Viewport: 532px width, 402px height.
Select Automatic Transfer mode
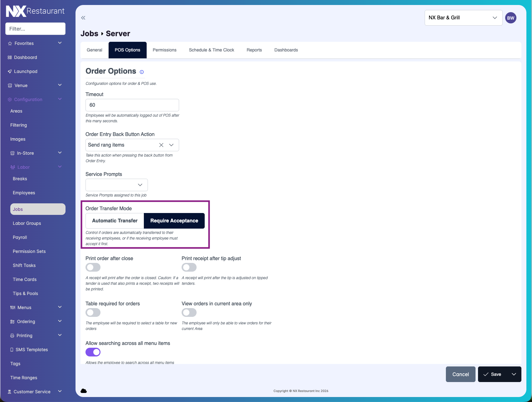(115, 221)
